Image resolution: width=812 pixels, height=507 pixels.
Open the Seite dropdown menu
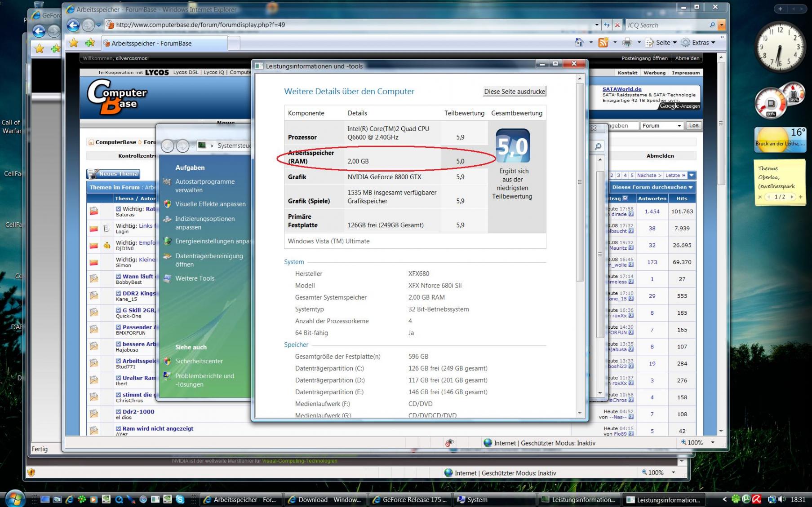pyautogui.click(x=661, y=43)
